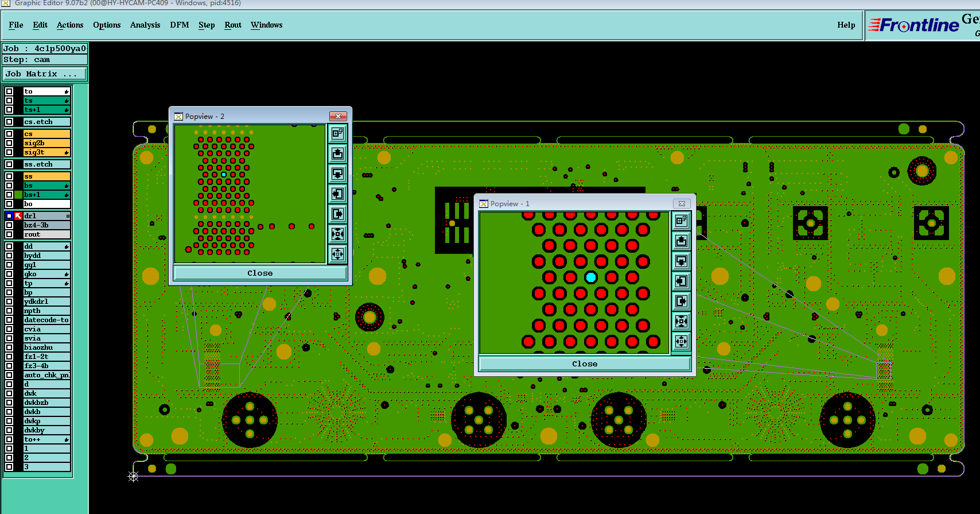The width and height of the screenshot is (980, 514).
Task: Toggle display checkbox for layer sig2b
Action: [9, 143]
